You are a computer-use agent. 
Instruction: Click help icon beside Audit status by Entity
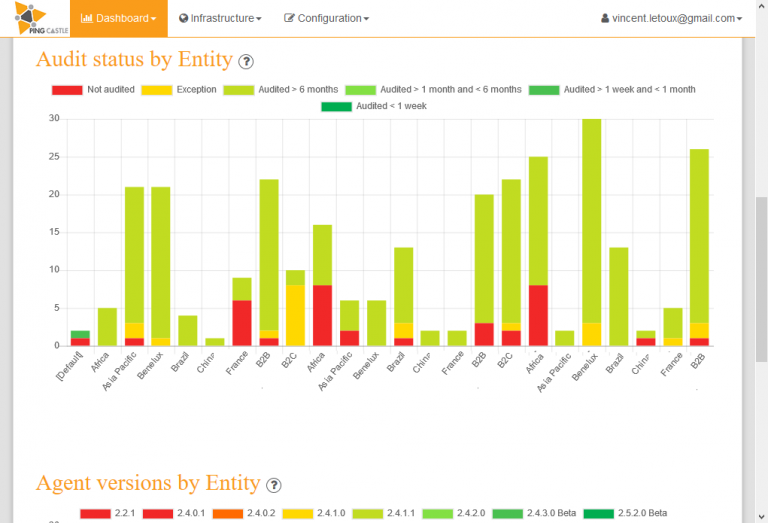[x=246, y=62]
